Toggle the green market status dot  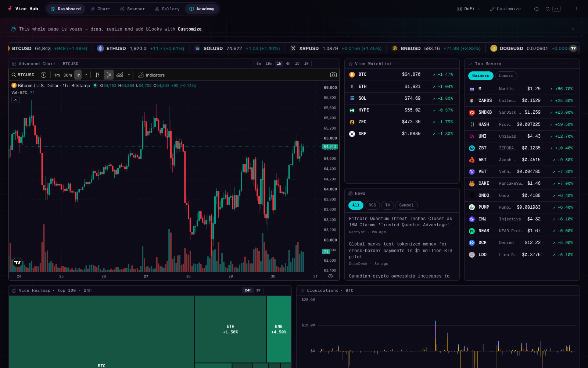[95, 85]
